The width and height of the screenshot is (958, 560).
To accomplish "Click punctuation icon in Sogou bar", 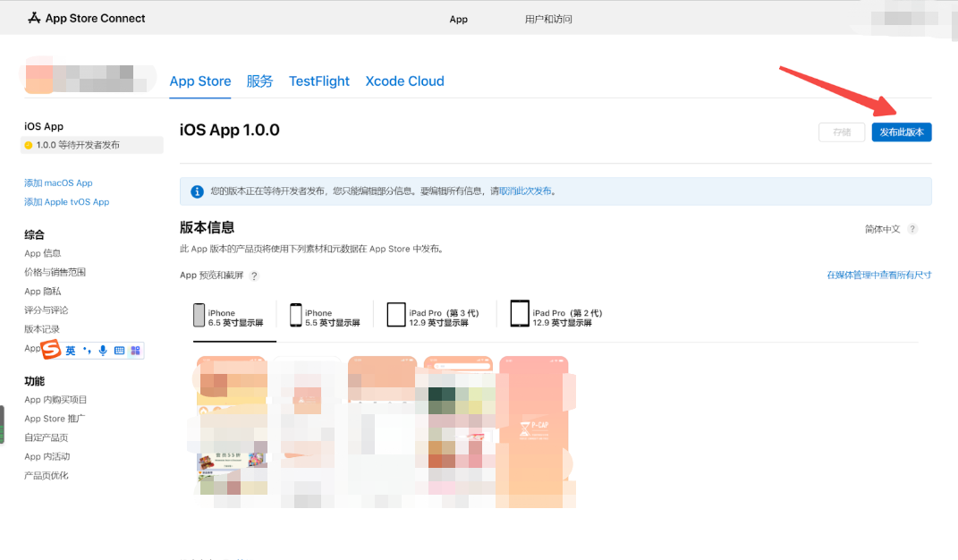I will point(87,351).
